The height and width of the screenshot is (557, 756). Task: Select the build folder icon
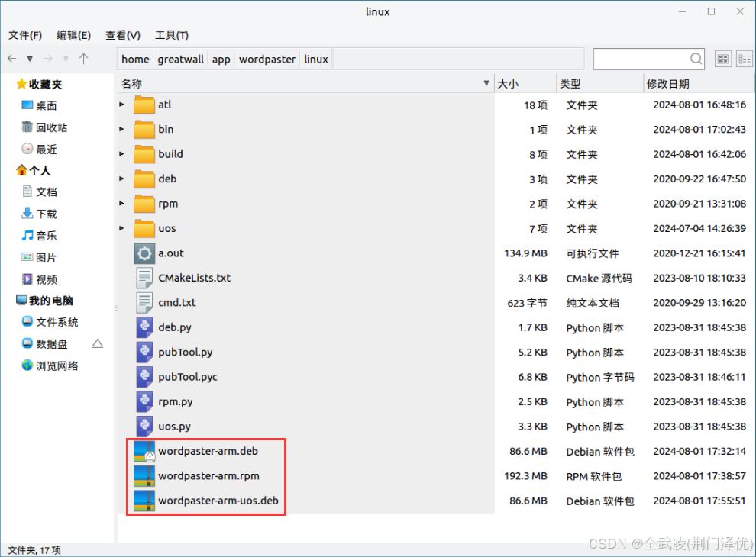coord(144,153)
